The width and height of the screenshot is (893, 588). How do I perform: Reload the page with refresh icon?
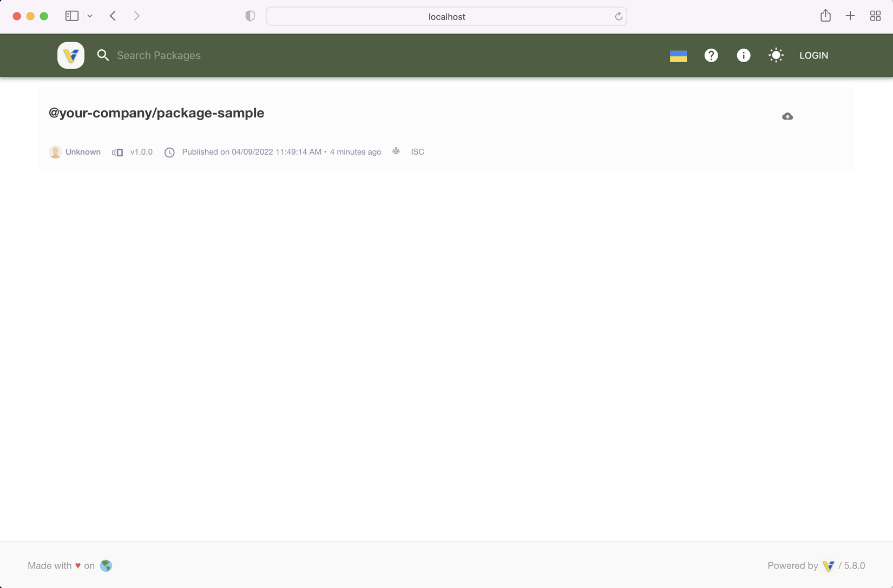pyautogui.click(x=619, y=16)
